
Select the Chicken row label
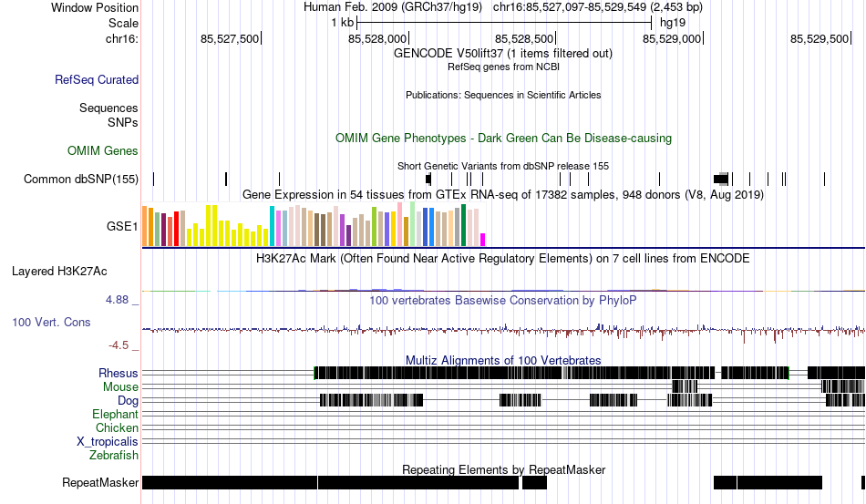coord(117,427)
